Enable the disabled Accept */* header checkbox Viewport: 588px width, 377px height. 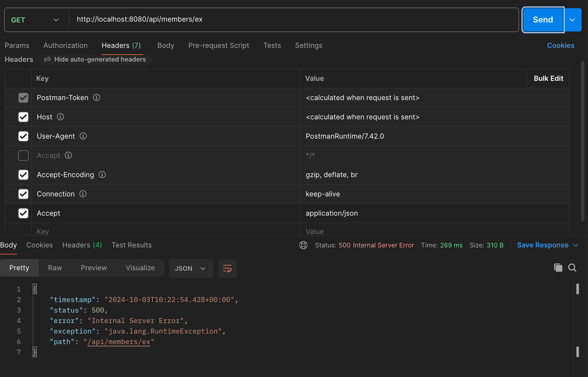pyautogui.click(x=23, y=156)
